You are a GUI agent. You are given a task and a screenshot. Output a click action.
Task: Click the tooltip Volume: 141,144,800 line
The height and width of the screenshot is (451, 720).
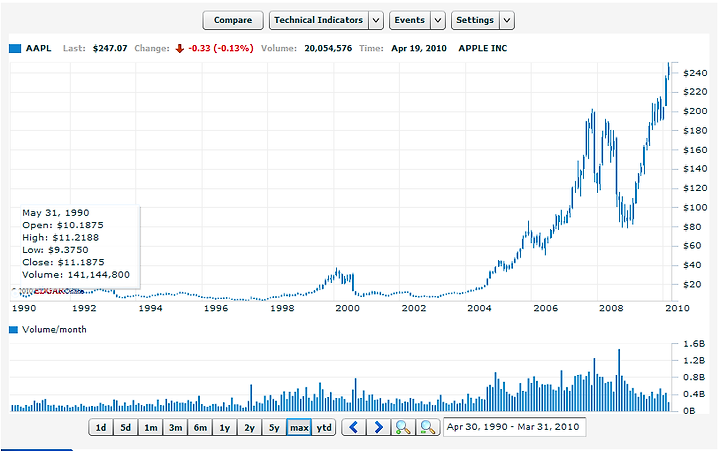76,275
